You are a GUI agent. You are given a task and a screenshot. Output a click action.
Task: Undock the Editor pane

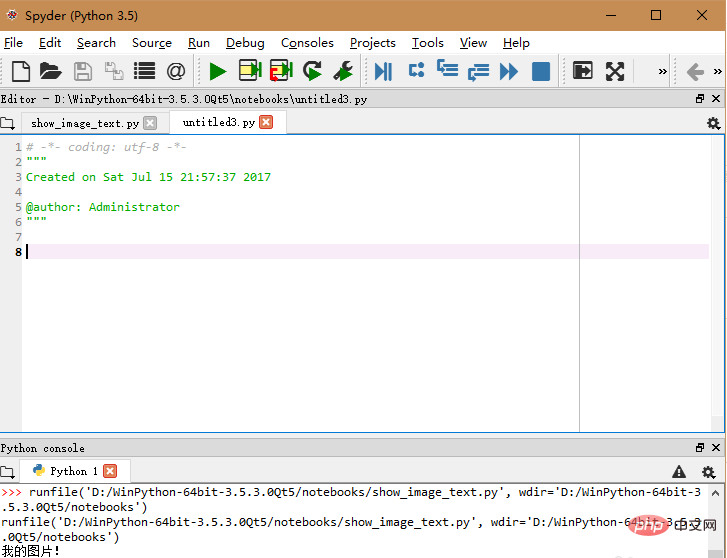coord(700,98)
